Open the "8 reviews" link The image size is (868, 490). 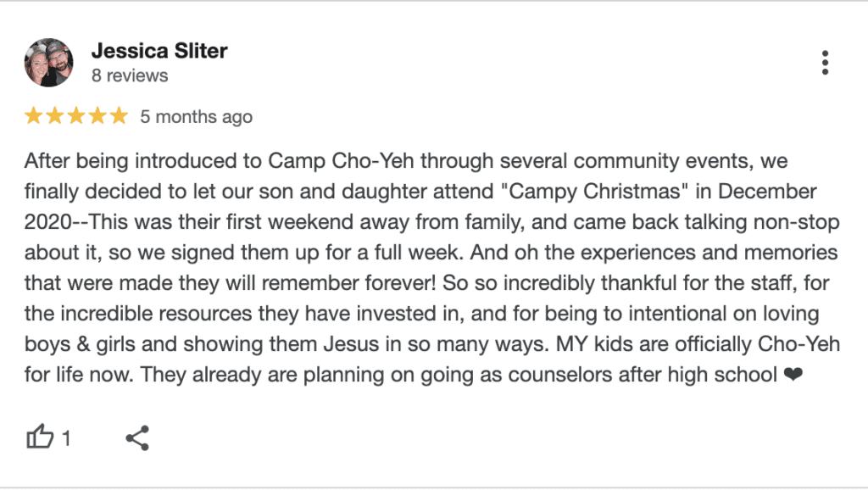pyautogui.click(x=130, y=75)
